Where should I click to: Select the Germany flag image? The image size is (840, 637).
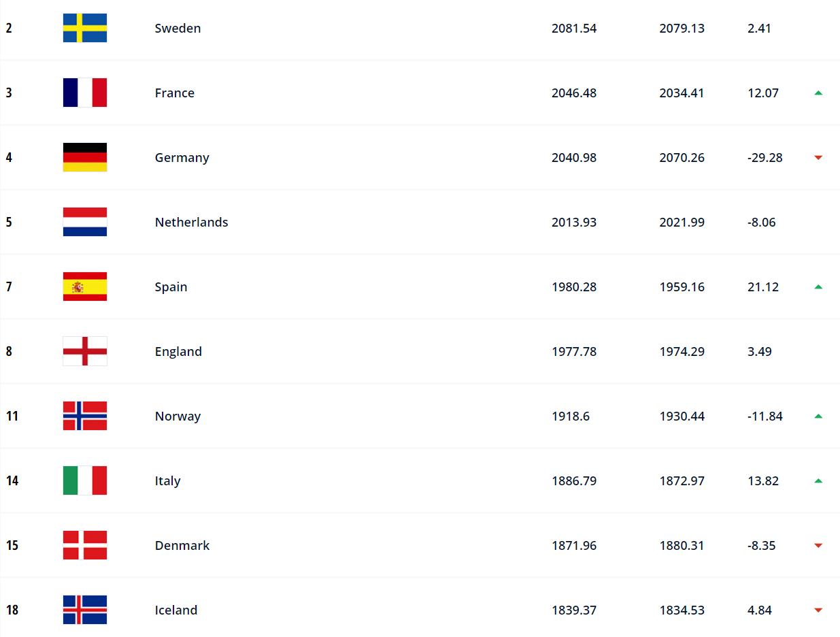(85, 157)
